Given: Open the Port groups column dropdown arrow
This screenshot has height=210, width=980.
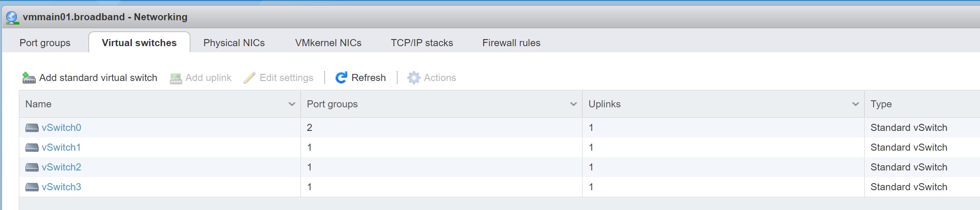Looking at the screenshot, I should pos(573,104).
